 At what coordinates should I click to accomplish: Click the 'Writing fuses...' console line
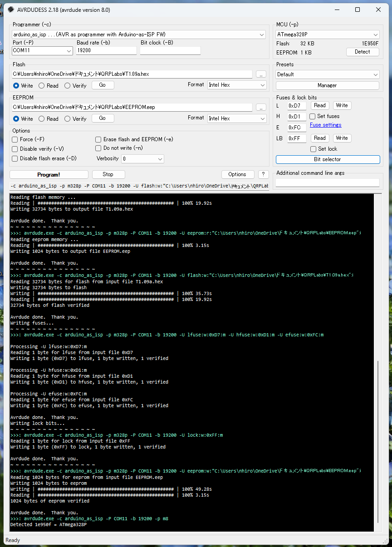click(32, 323)
